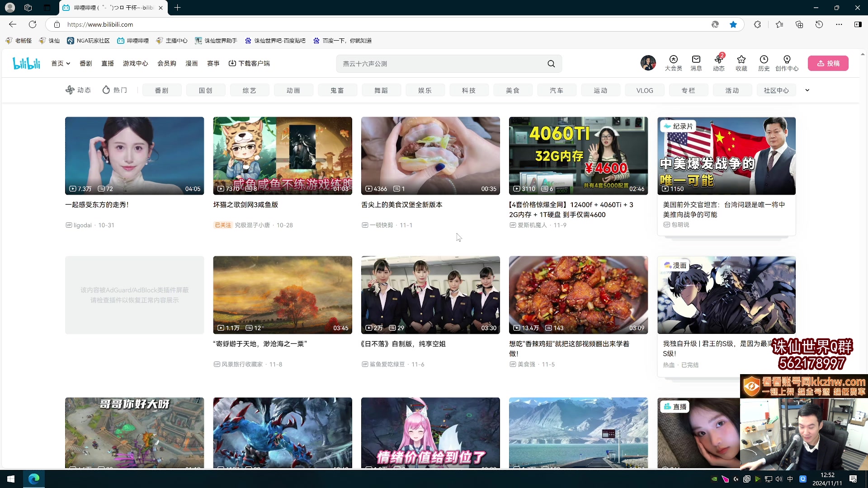
Task: Select the 美食 category tab
Action: click(513, 90)
